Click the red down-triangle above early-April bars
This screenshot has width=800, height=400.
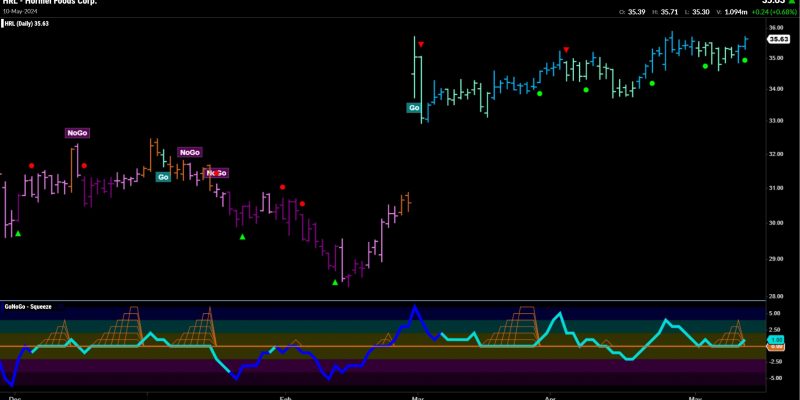[x=566, y=49]
